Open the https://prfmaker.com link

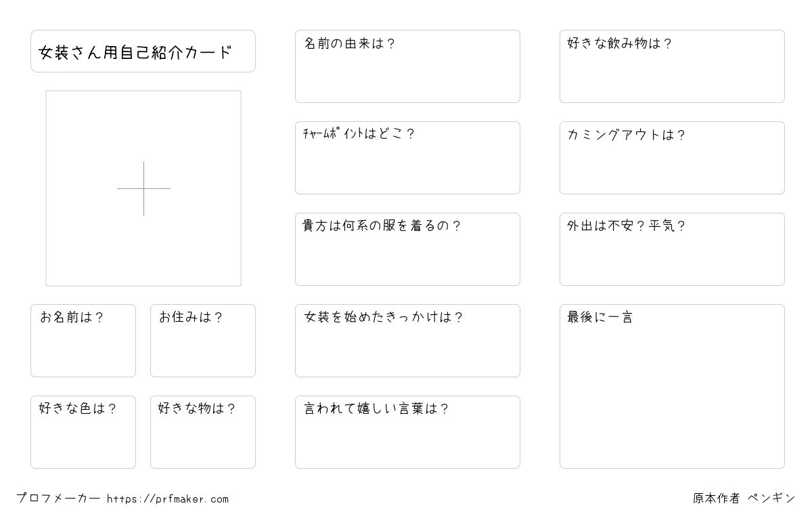click(168, 499)
